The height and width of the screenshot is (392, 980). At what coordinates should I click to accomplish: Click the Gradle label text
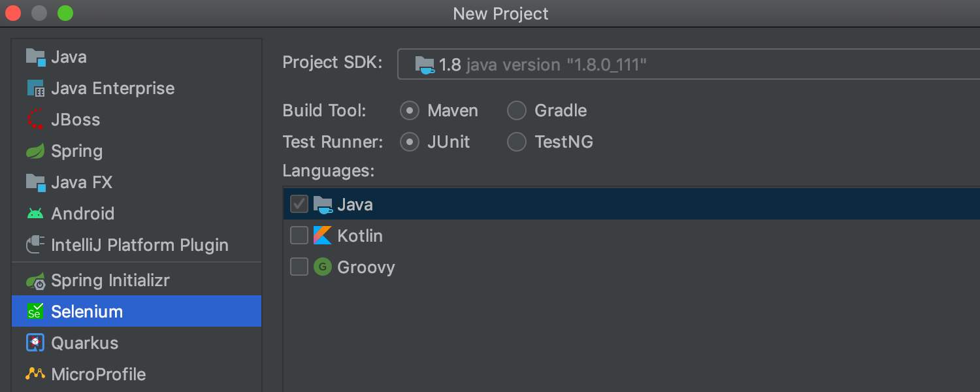point(561,111)
